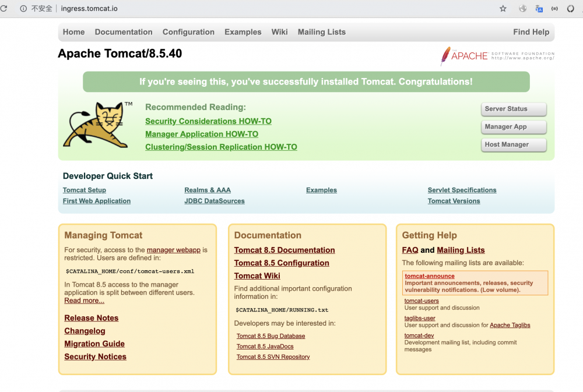This screenshot has height=392, width=583.
Task: Open the Changelog link
Action: tap(85, 331)
